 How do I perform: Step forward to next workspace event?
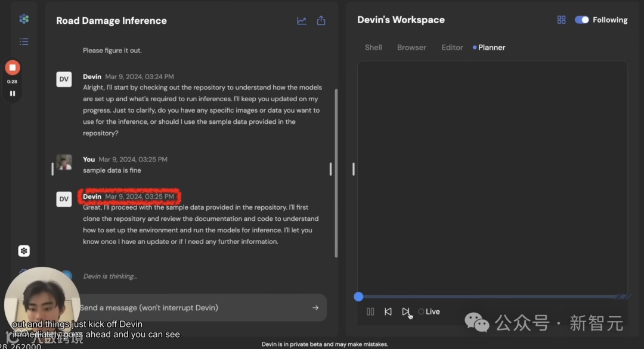405,311
